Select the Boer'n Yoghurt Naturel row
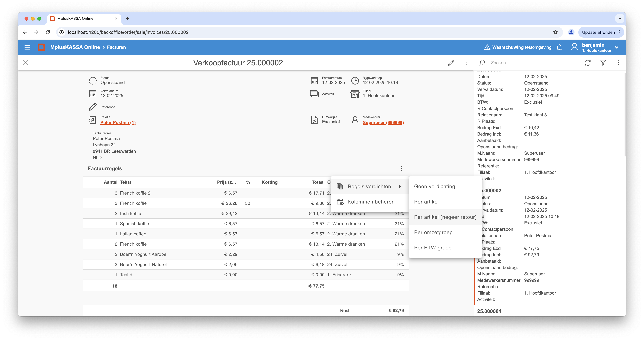 click(x=245, y=265)
